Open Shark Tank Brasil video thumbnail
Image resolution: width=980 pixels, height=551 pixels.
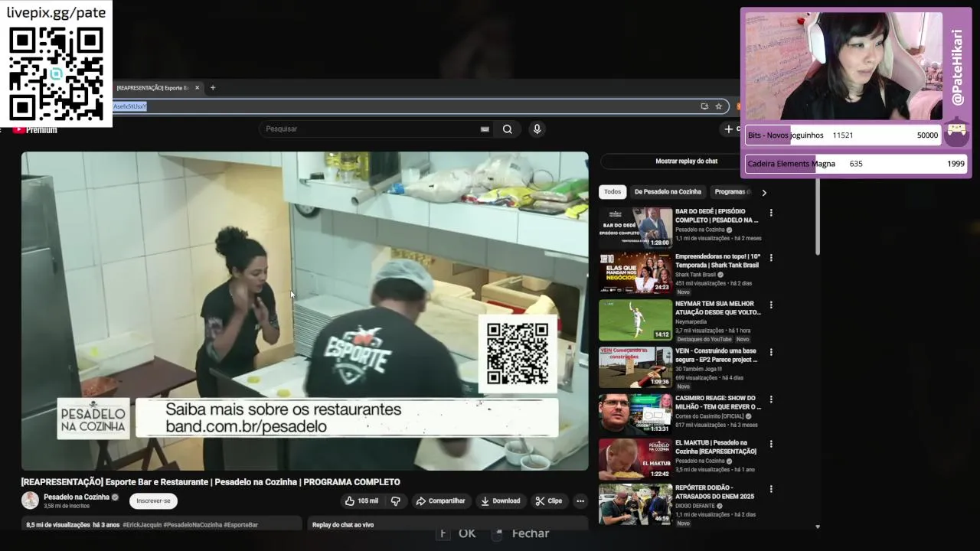coord(635,273)
